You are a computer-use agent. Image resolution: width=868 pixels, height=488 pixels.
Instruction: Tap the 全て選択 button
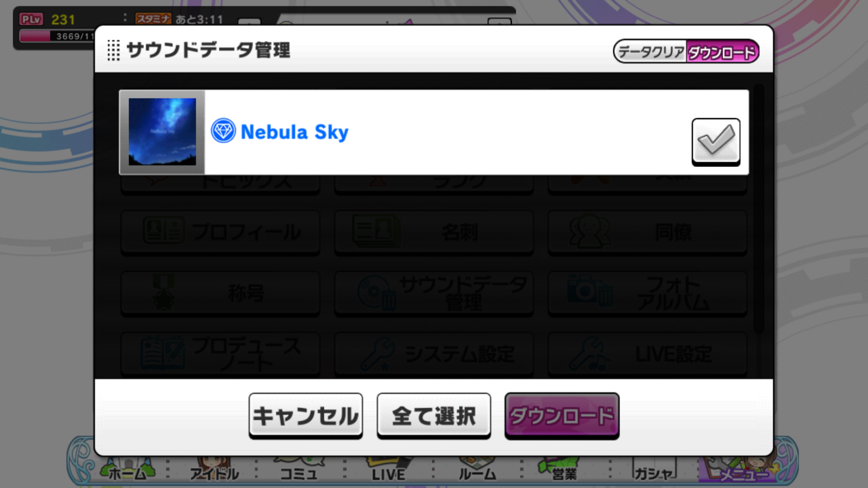[434, 416]
